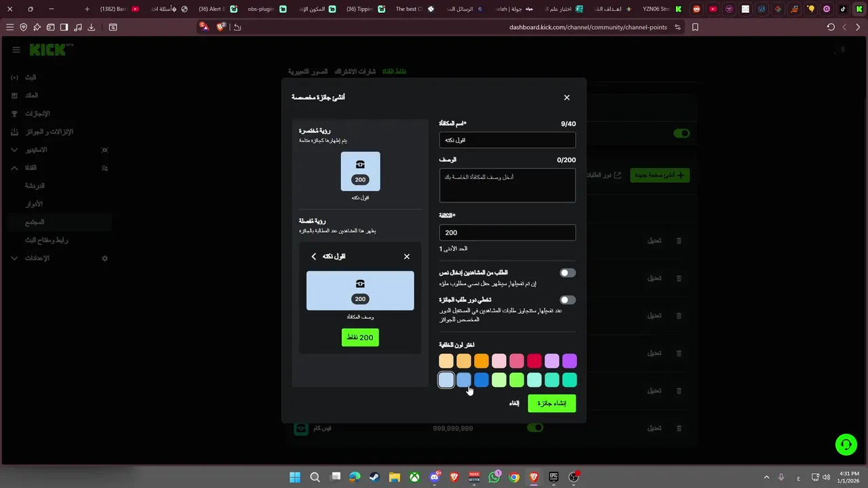Screen dimensions: 868x488
Task: Click the green 200 points redeem button
Action: (360, 338)
